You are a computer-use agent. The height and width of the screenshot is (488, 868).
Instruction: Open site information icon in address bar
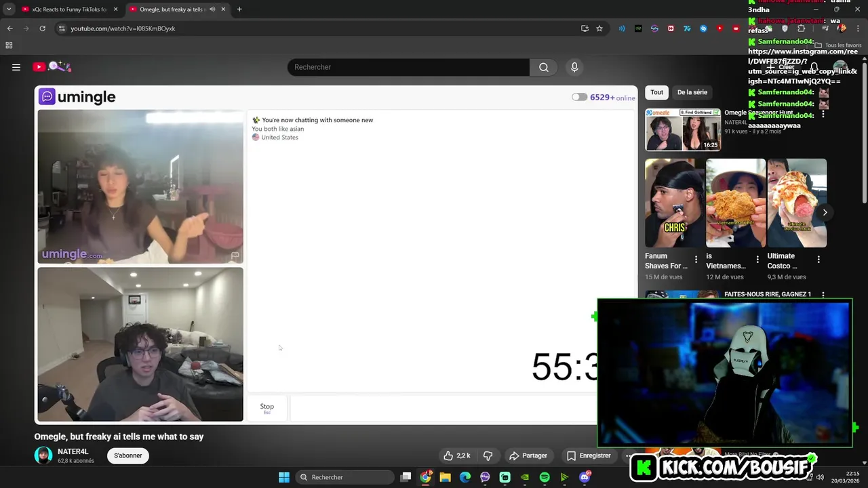pyautogui.click(x=62, y=28)
